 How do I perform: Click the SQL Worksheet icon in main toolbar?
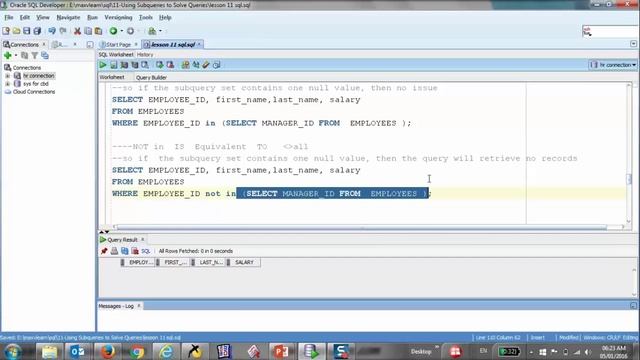152,31
